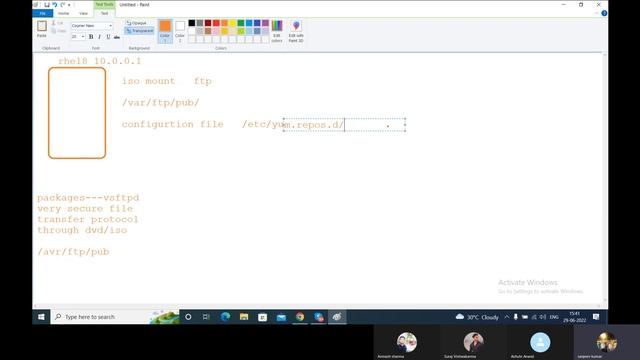Pick the dark gray color swatch
This screenshot has height=360, width=640.
click(200, 23)
